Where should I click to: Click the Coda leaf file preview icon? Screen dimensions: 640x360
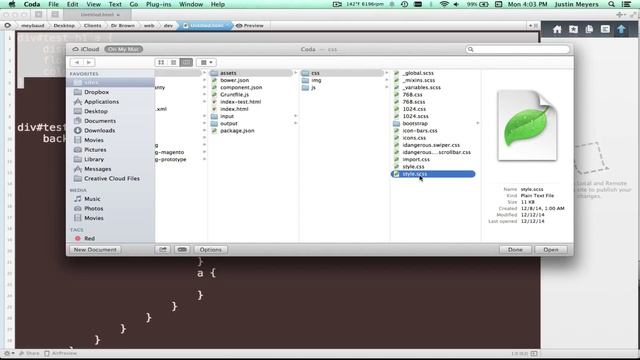point(527,125)
